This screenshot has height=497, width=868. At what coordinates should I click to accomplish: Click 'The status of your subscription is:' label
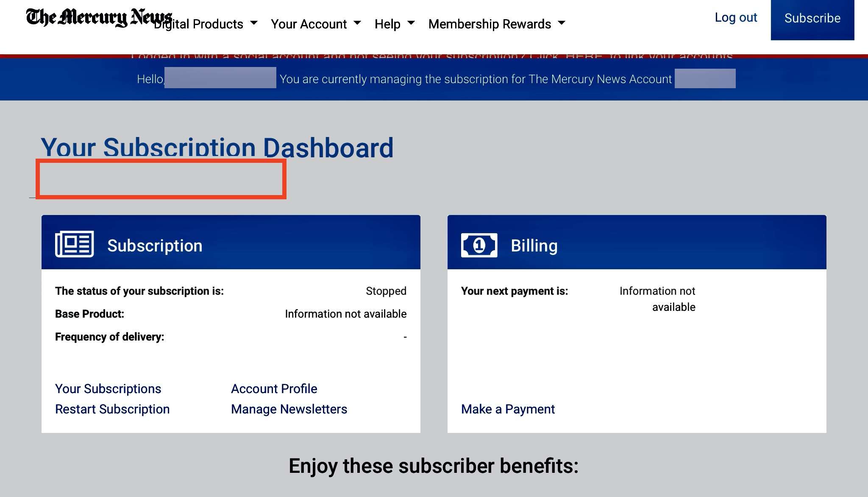click(x=139, y=291)
